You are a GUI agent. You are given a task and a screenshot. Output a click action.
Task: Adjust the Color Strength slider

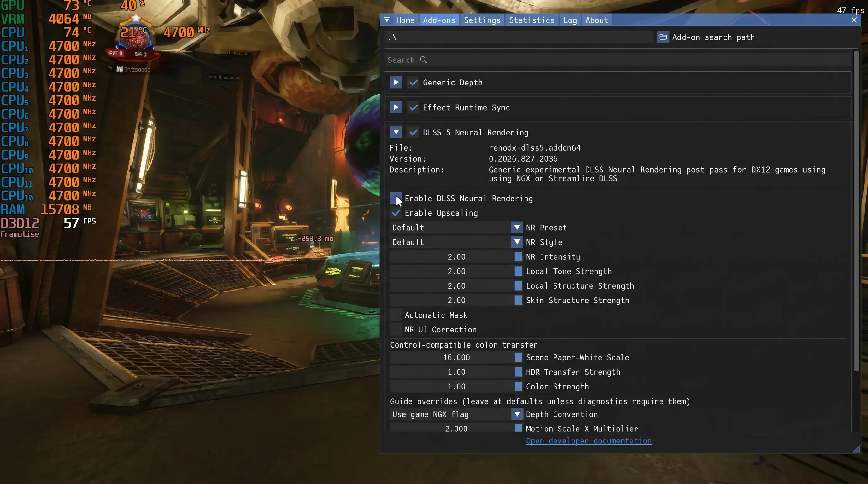tap(456, 386)
